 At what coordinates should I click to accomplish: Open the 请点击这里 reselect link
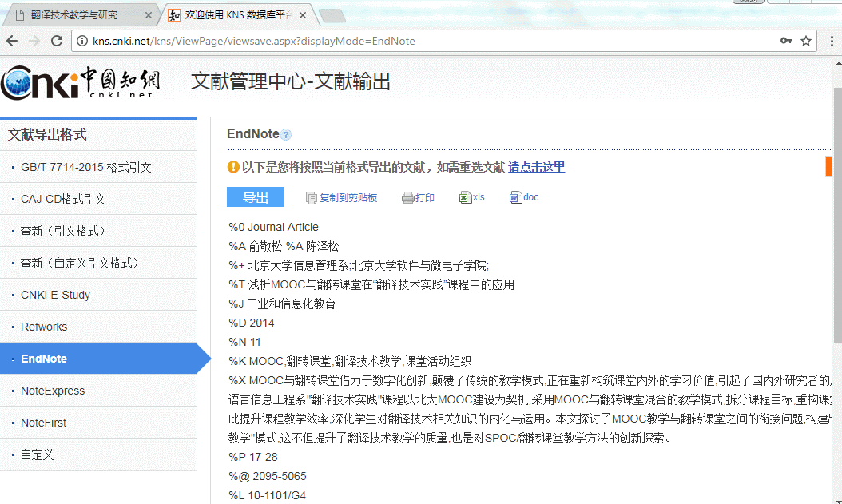coord(535,166)
